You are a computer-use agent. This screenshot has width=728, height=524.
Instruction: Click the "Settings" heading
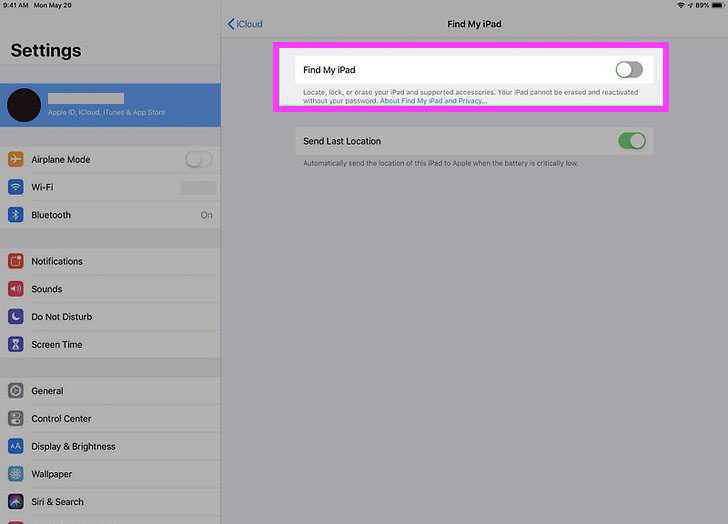46,50
